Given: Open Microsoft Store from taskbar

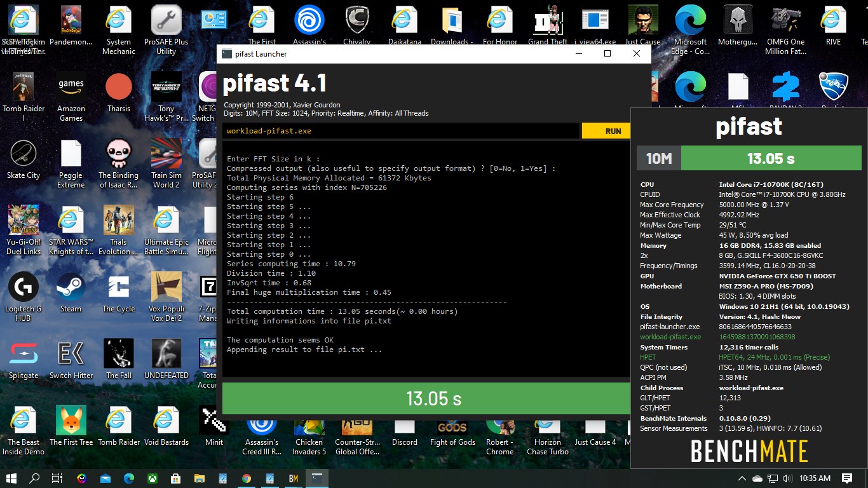Looking at the screenshot, I should pos(176,478).
